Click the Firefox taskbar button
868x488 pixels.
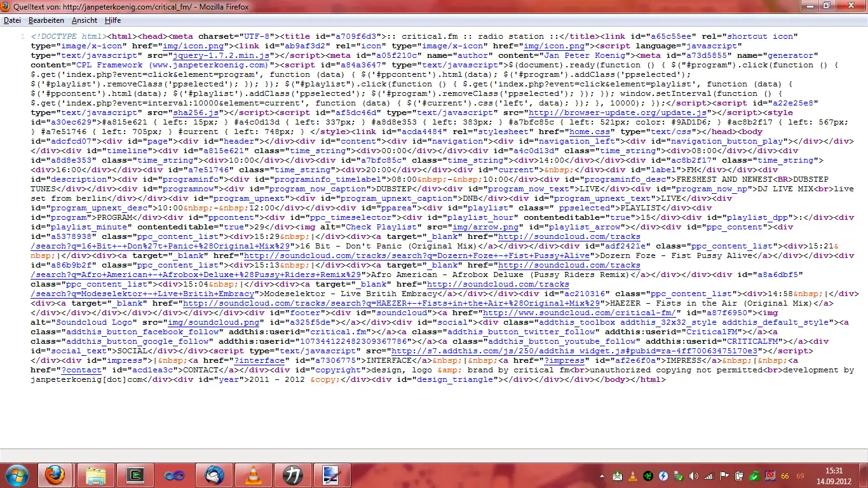[55, 475]
